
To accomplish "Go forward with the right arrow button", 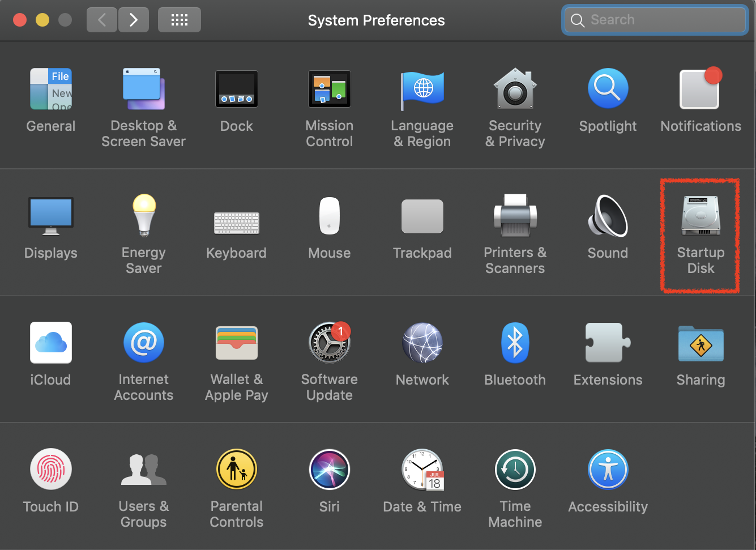I will [134, 20].
